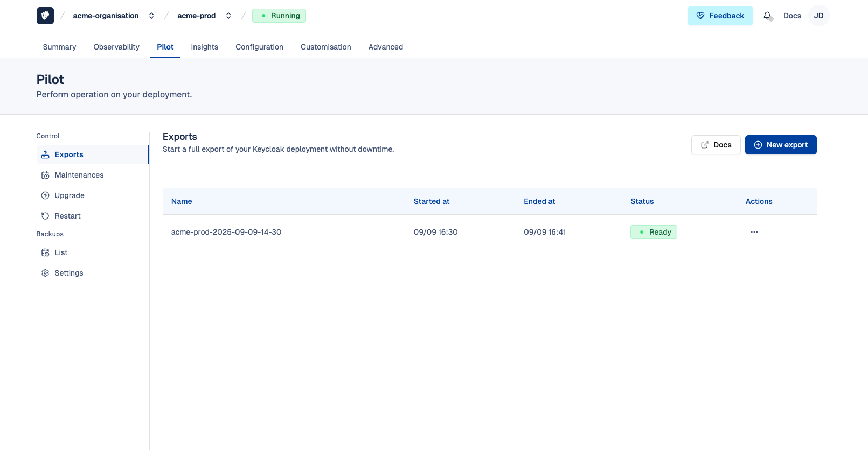
Task: Switch to the Summary tab
Action: (59, 47)
